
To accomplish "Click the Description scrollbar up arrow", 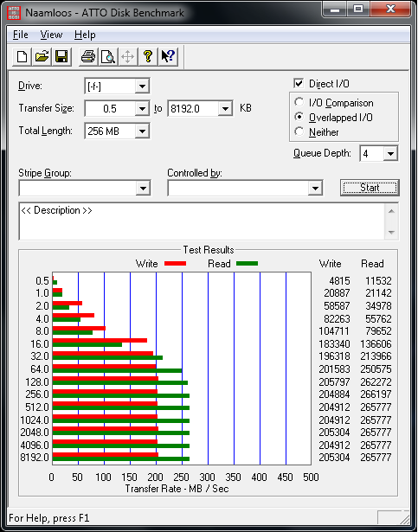I will click(x=391, y=211).
